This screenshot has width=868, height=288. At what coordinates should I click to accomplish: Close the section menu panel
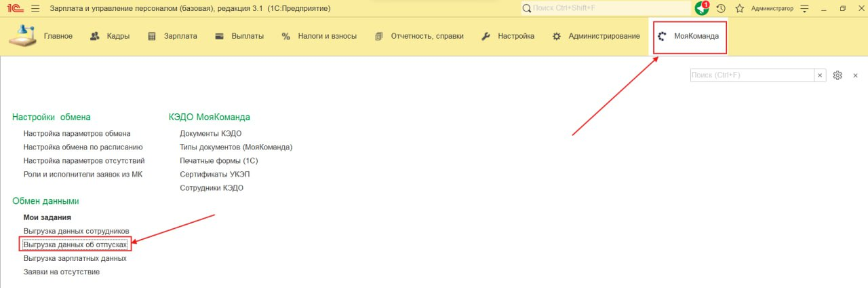coord(855,75)
